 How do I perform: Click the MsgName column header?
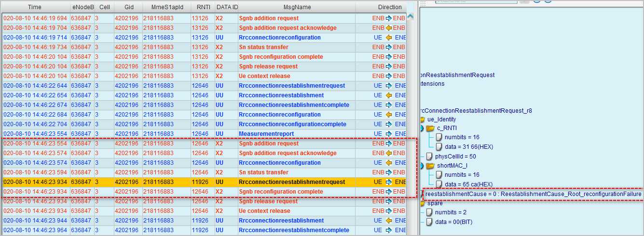[x=297, y=7]
